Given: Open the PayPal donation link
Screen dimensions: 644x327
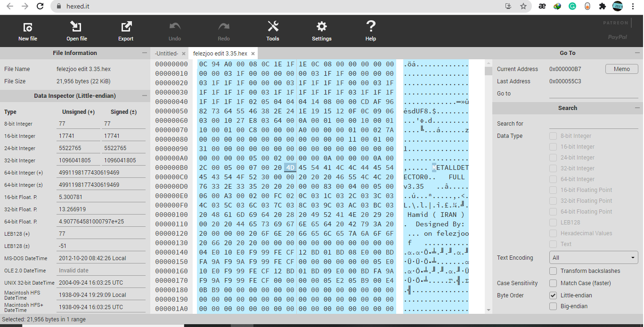Looking at the screenshot, I should click(617, 37).
